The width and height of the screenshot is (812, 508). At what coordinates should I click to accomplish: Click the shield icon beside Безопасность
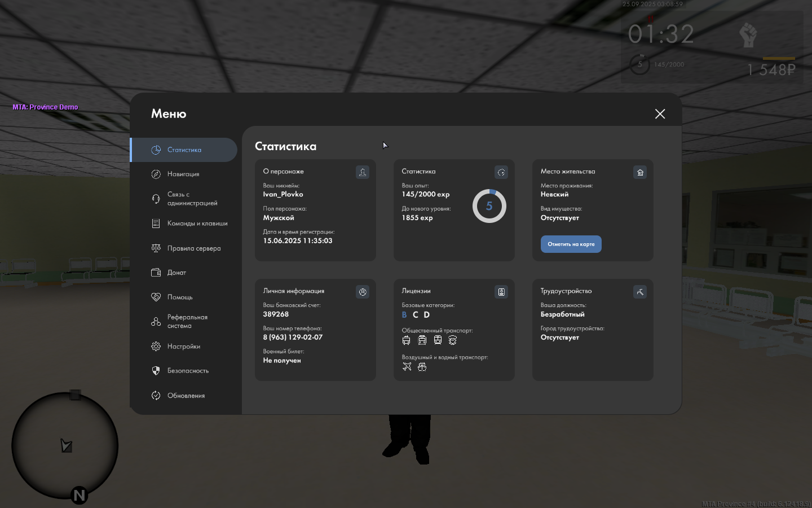[156, 371]
